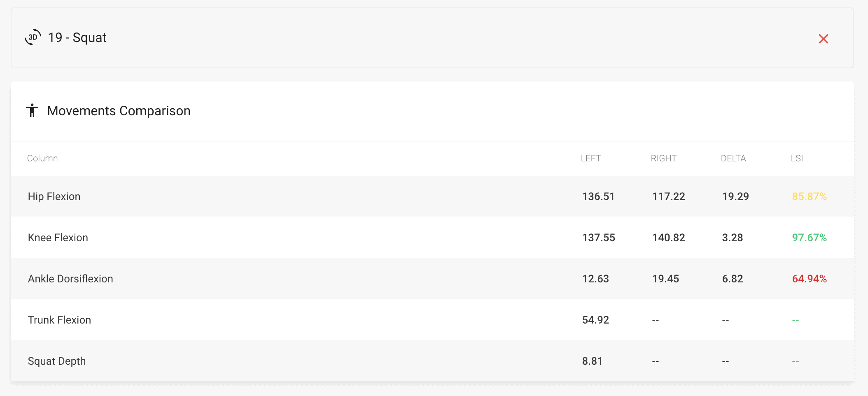Click the Column header label

point(42,158)
